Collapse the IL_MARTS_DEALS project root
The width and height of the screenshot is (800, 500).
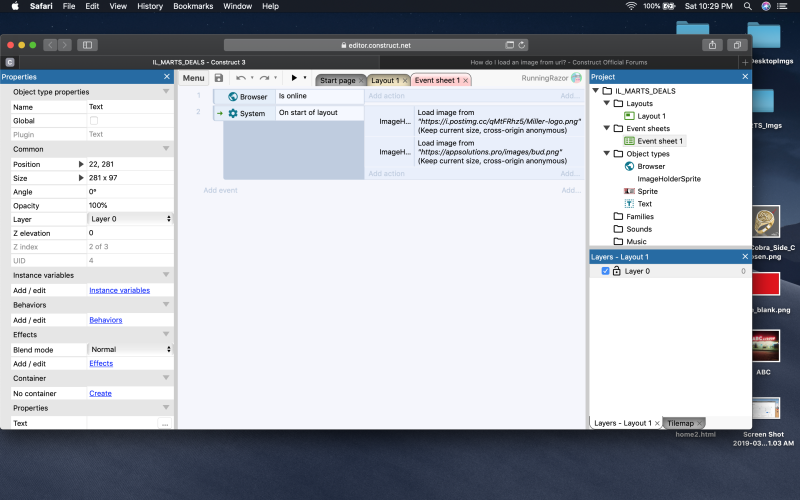tap(595, 90)
